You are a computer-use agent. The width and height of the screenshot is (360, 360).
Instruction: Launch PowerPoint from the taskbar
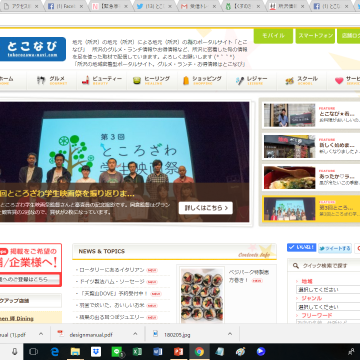tap(178, 352)
